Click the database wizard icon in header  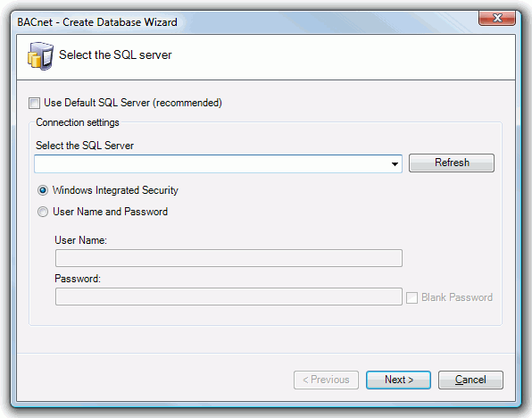pos(40,56)
